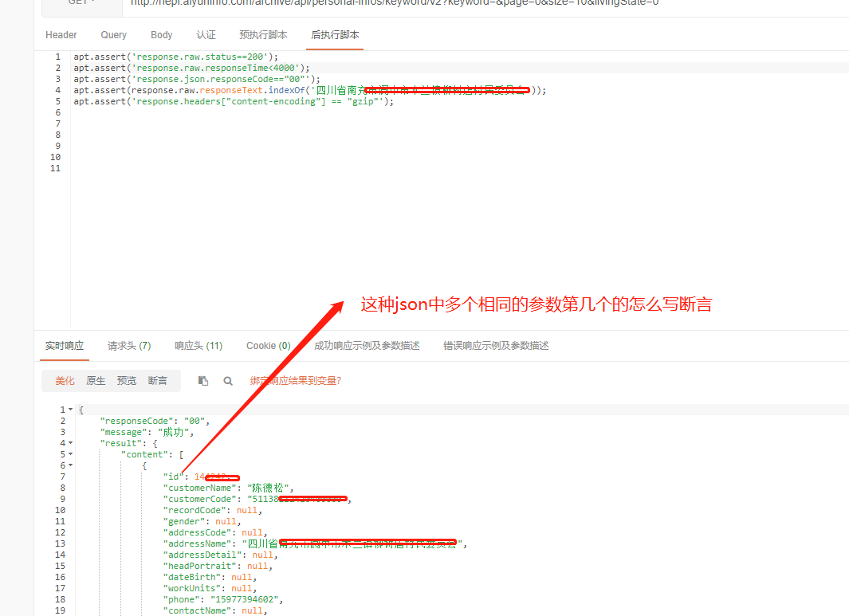This screenshot has width=849, height=616.
Task: Open search in response with magnifier icon
Action: (228, 381)
